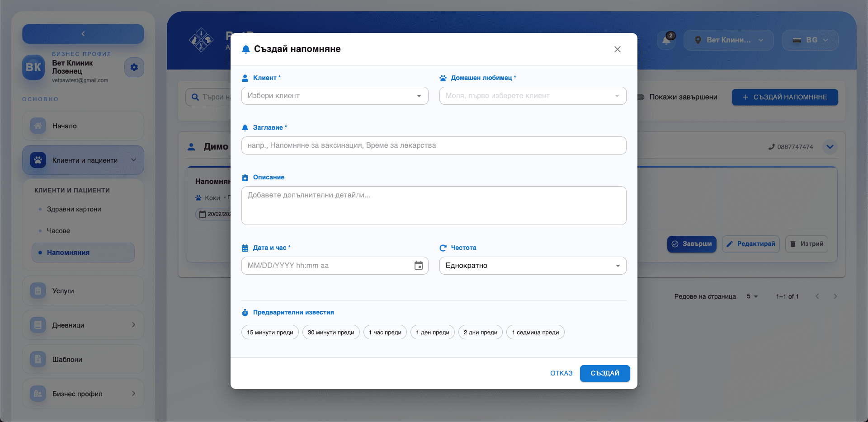Open Начало menu item
Image resolution: width=868 pixels, height=422 pixels.
click(83, 126)
